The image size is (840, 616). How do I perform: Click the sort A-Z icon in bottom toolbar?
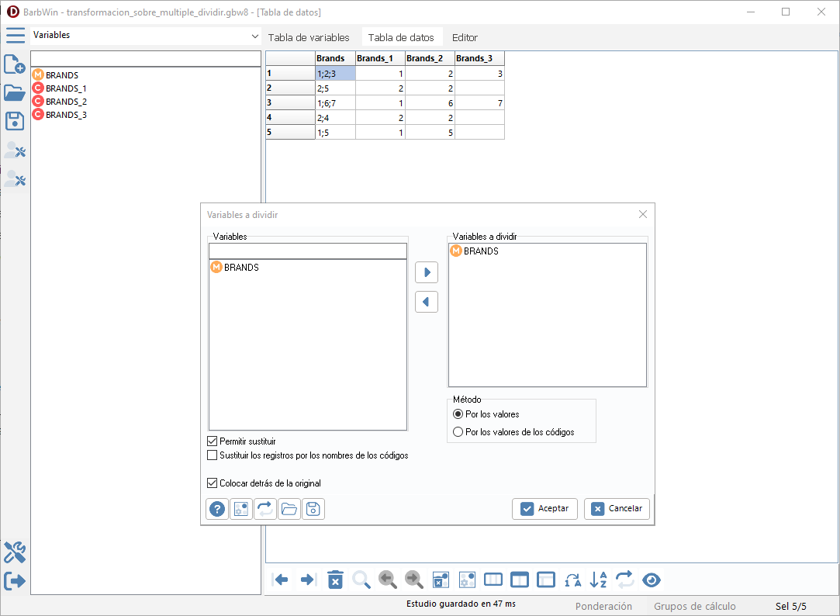tap(599, 580)
